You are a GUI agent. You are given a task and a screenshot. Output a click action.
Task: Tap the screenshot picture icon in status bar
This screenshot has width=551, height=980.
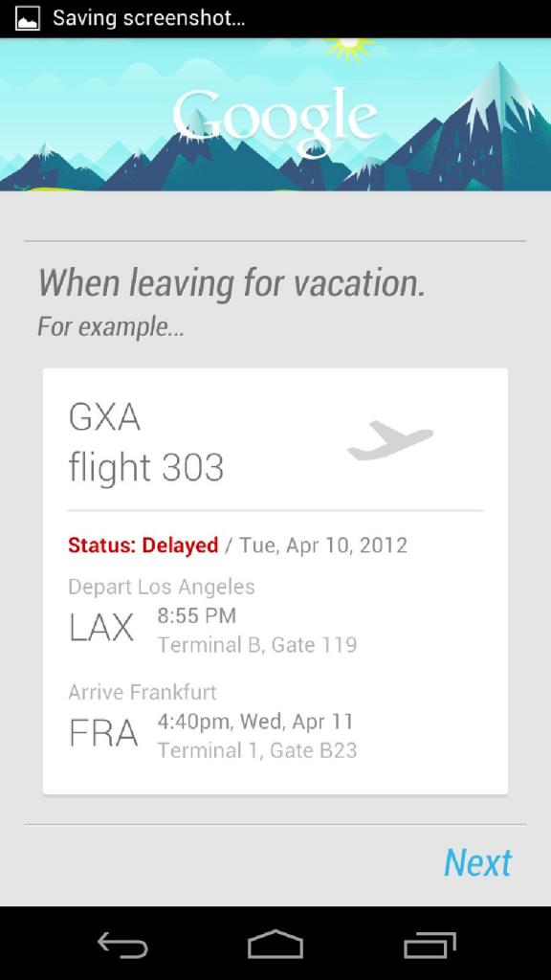pos(27,18)
